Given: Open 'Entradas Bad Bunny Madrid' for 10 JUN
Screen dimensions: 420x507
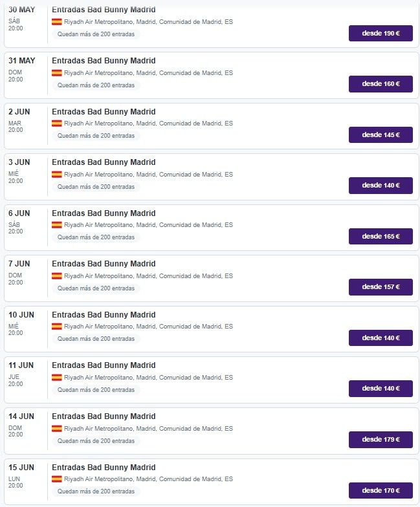Looking at the screenshot, I should pos(104,315).
